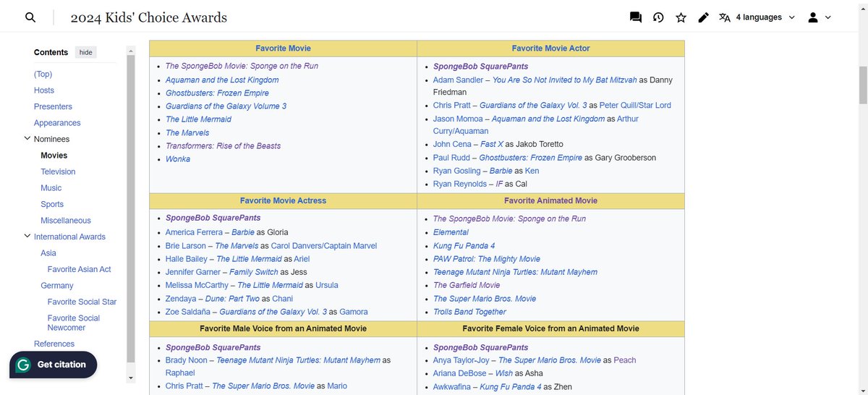Jump to Music section in contents
Image resolution: width=868 pixels, height=395 pixels.
[51, 188]
